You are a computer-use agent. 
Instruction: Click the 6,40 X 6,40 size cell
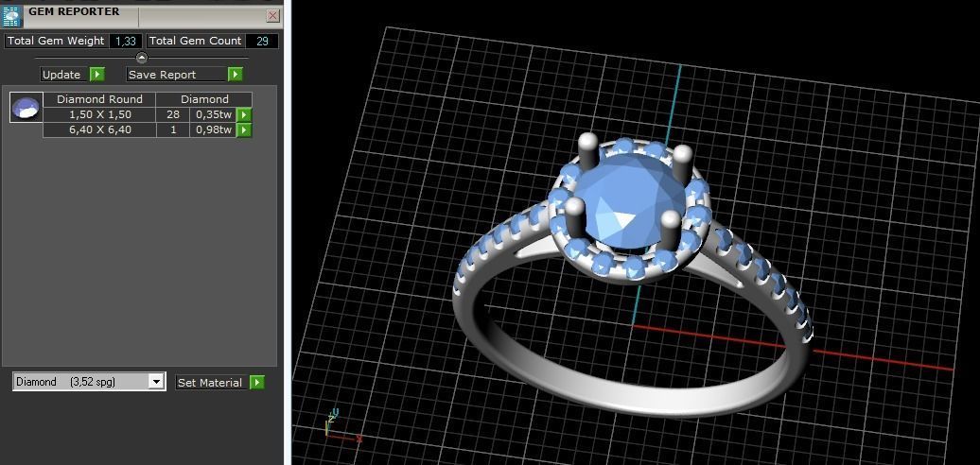pos(98,129)
